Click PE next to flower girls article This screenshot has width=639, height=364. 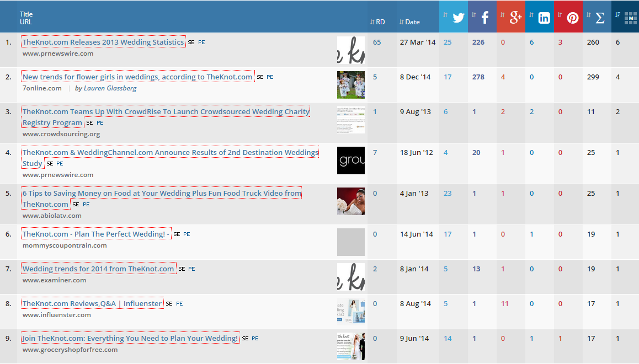coord(270,77)
